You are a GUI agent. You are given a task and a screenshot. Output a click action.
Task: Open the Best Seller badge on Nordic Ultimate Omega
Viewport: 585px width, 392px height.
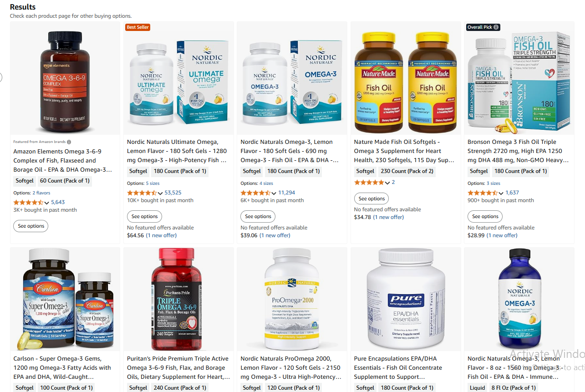click(x=137, y=27)
